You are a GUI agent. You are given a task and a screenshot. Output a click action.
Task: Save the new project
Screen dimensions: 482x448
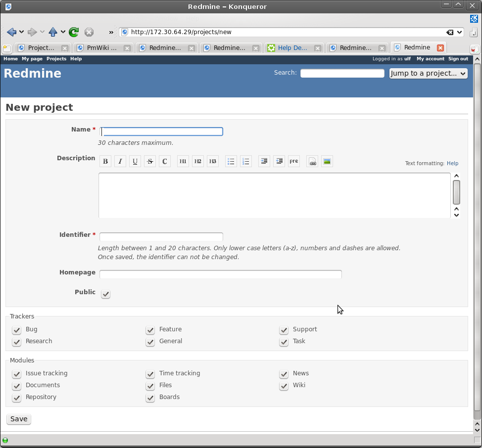click(19, 419)
